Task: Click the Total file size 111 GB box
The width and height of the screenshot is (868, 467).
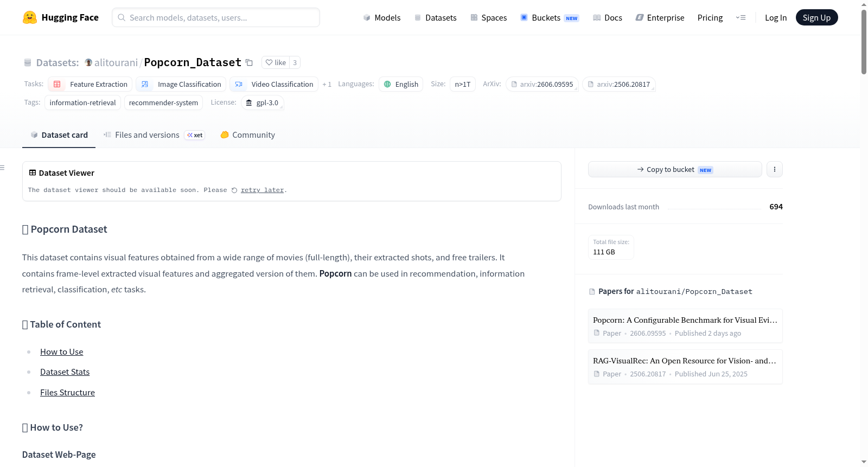Action: pos(611,247)
